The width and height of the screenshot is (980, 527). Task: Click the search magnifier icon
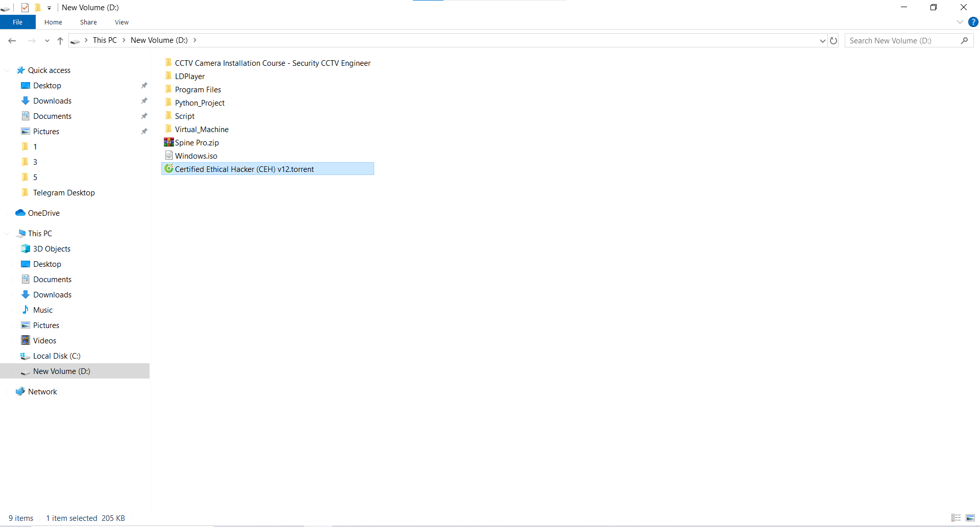964,40
